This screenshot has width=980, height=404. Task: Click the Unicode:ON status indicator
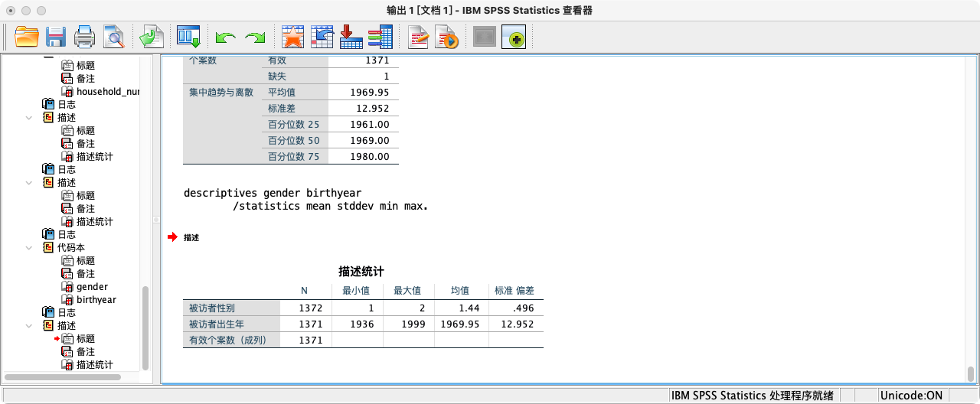click(911, 396)
